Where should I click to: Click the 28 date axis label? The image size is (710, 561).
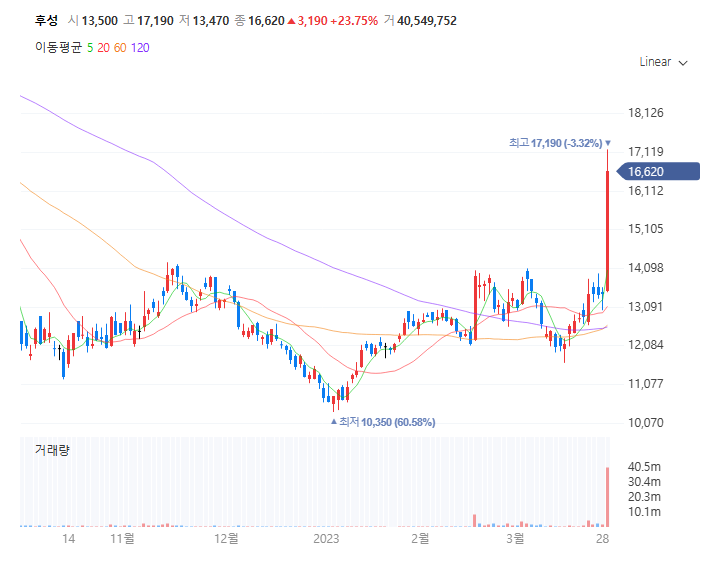pos(602,538)
